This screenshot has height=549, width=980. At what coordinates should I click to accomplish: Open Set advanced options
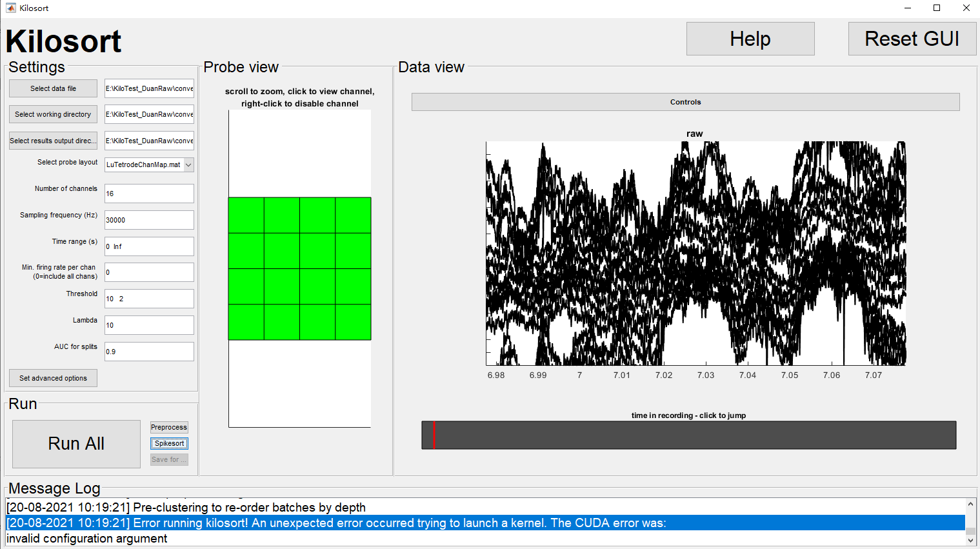tap(53, 377)
